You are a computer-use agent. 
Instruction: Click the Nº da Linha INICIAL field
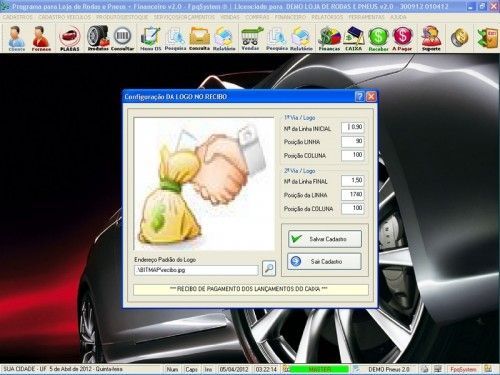pyautogui.click(x=353, y=128)
